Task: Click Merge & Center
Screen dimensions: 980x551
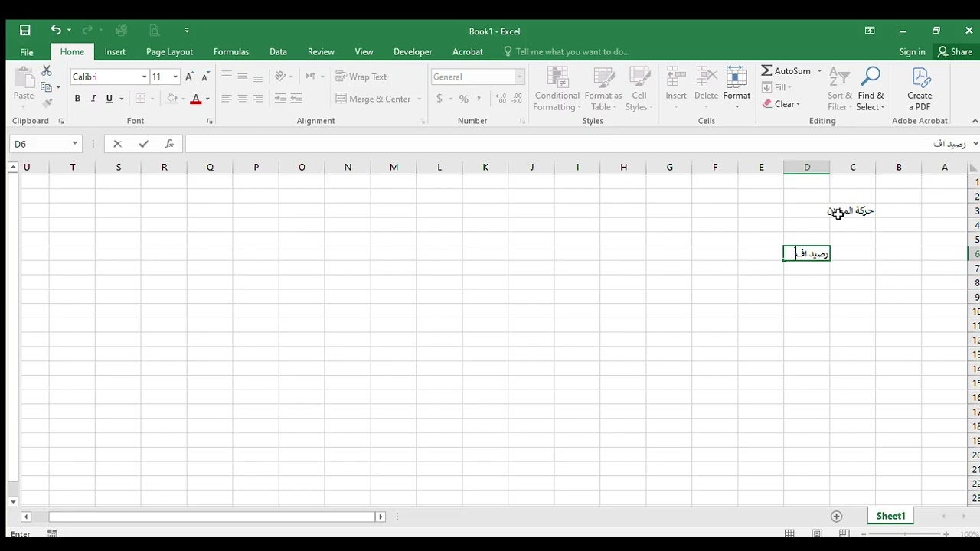Action: 374,99
